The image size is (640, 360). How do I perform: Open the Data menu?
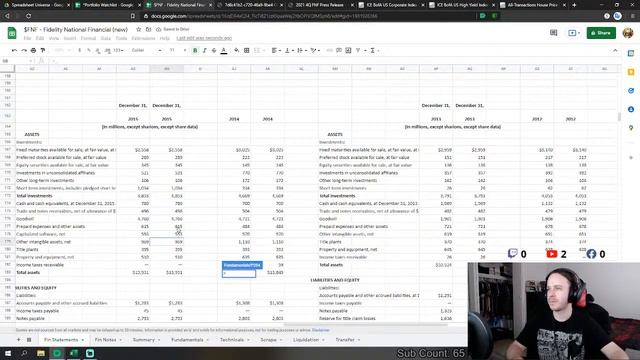point(106,38)
